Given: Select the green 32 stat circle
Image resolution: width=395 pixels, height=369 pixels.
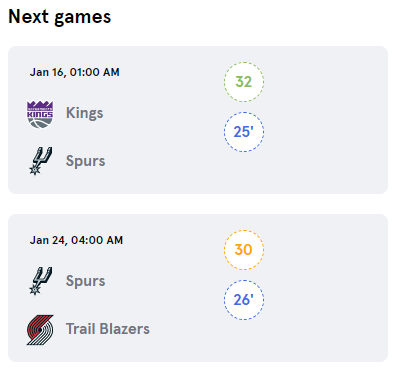Looking at the screenshot, I should [244, 82].
